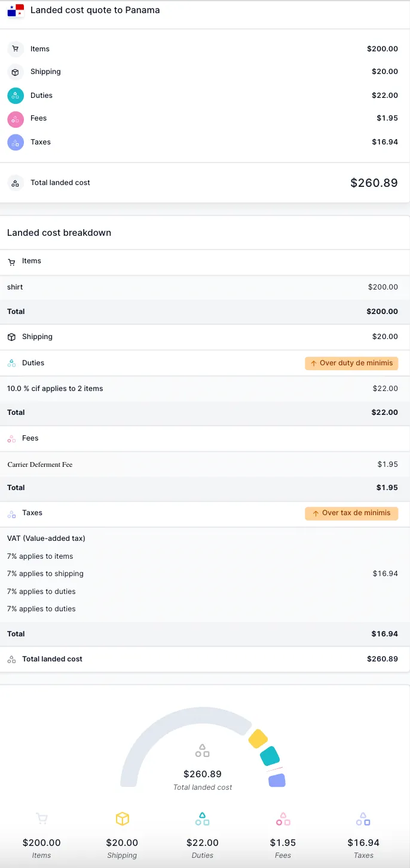Viewport: 410px width, 868px height.
Task: Click the teal Duties icon
Action: point(15,96)
